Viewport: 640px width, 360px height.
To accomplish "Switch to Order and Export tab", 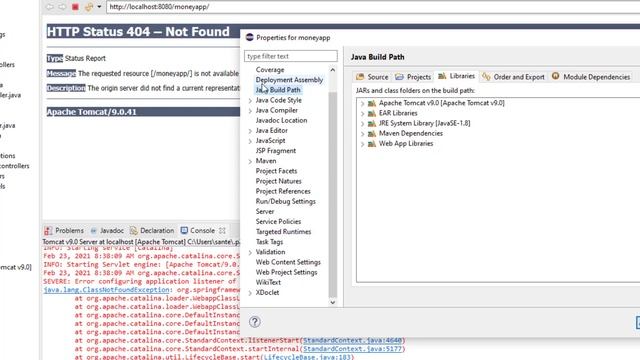I will [513, 77].
